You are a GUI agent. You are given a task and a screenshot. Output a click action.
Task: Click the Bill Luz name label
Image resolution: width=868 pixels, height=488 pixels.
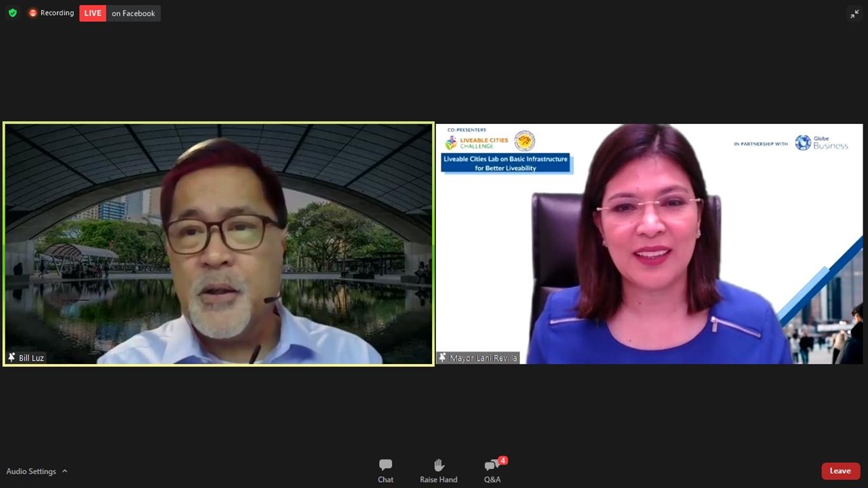point(31,358)
